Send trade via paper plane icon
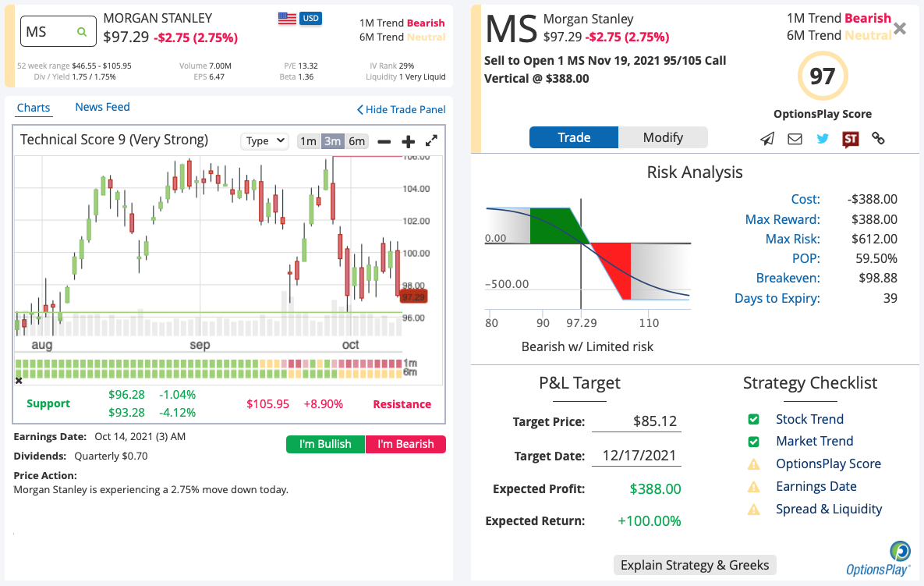Image resolution: width=924 pixels, height=586 pixels. click(766, 139)
